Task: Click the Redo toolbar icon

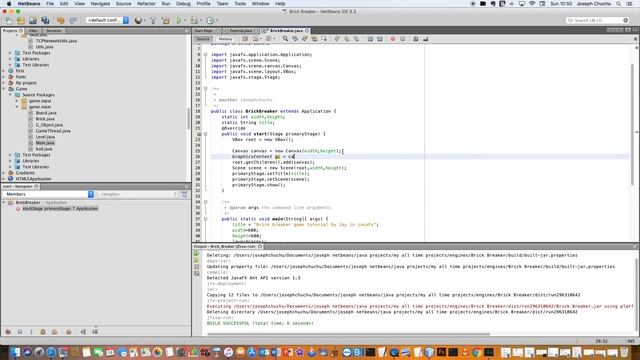Action: 73,20
